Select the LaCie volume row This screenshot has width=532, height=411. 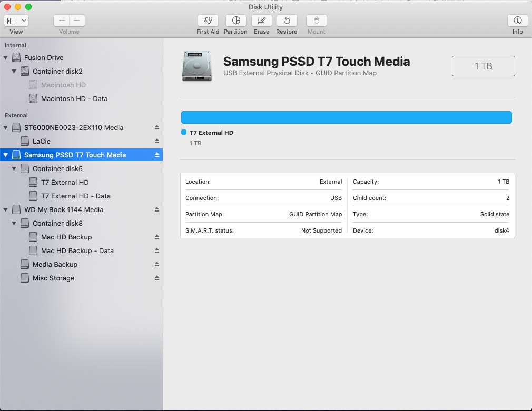tap(82, 141)
